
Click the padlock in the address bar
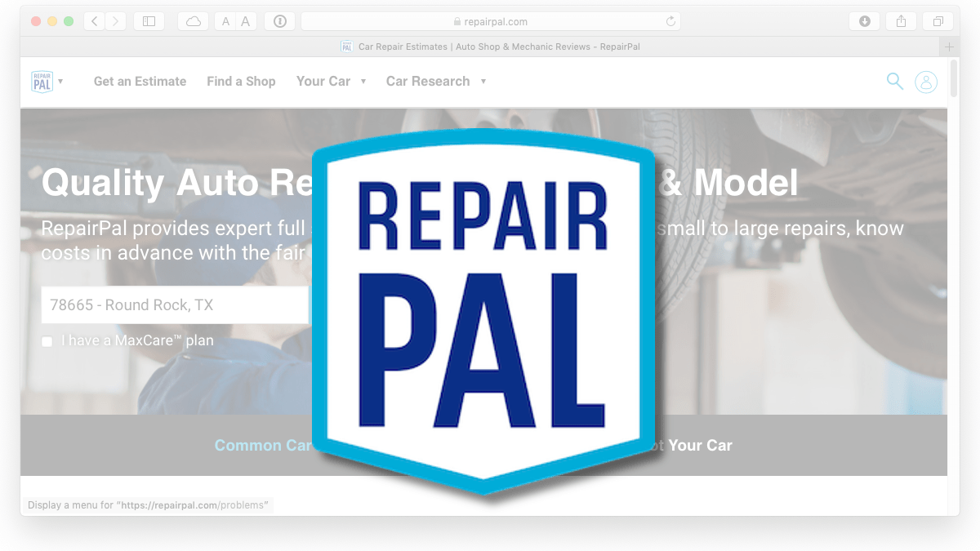(x=456, y=21)
